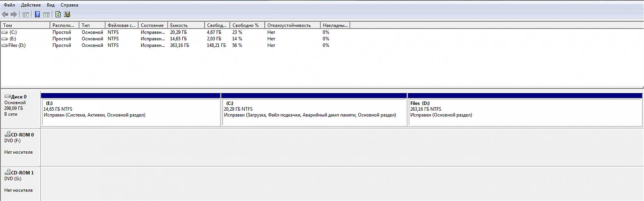Open disk settings wizard toolbar icon
644x201 pixels.
[67, 14]
